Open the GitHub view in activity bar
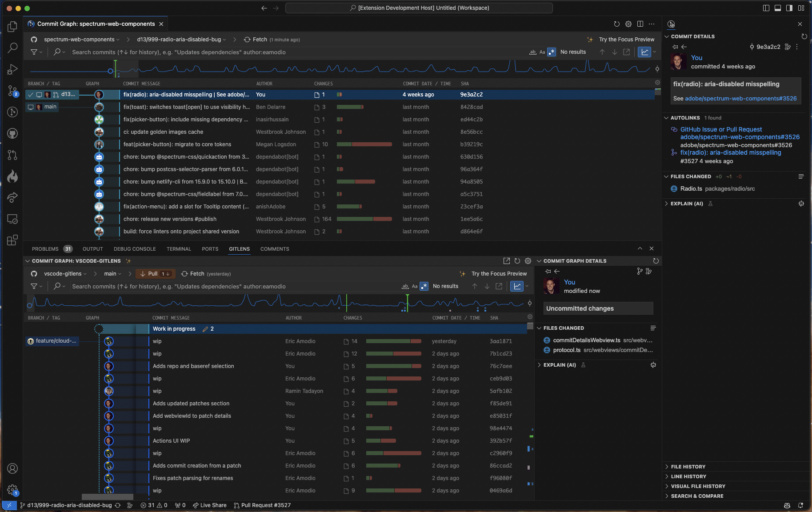This screenshot has height=512, width=812. pos(12,134)
